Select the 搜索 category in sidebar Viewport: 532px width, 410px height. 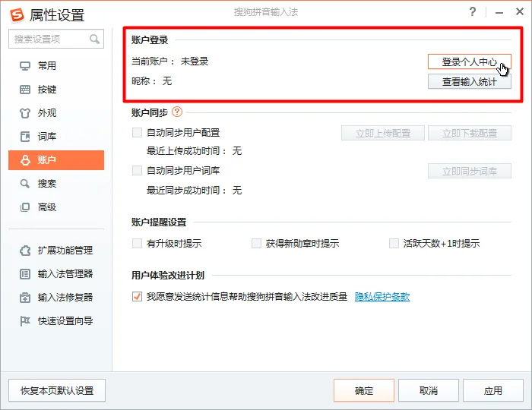[x=47, y=184]
